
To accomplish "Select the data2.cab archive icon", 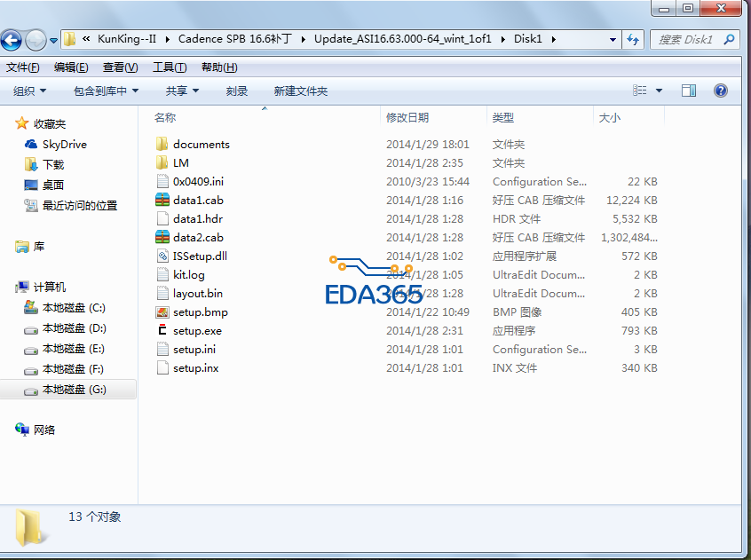I will pos(162,238).
